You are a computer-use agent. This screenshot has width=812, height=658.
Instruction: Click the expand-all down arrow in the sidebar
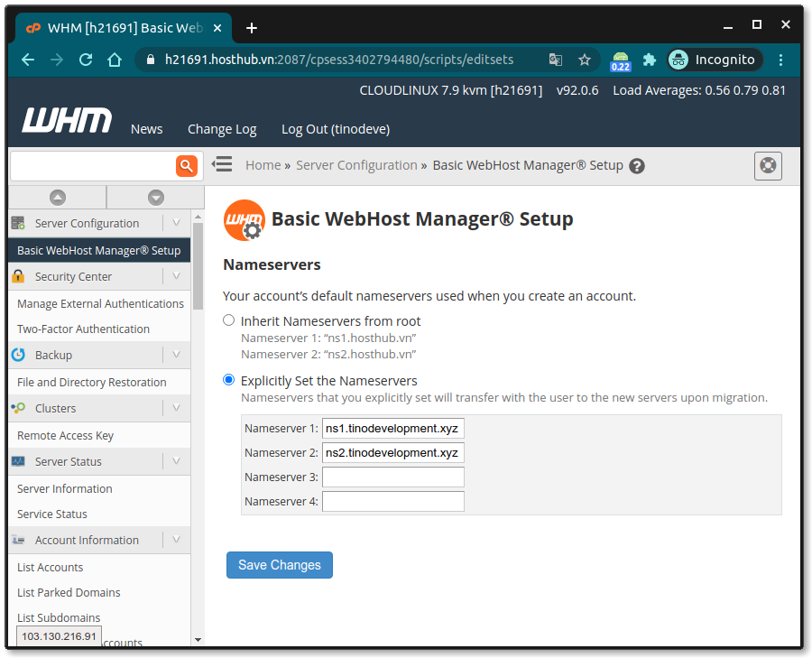(x=156, y=198)
